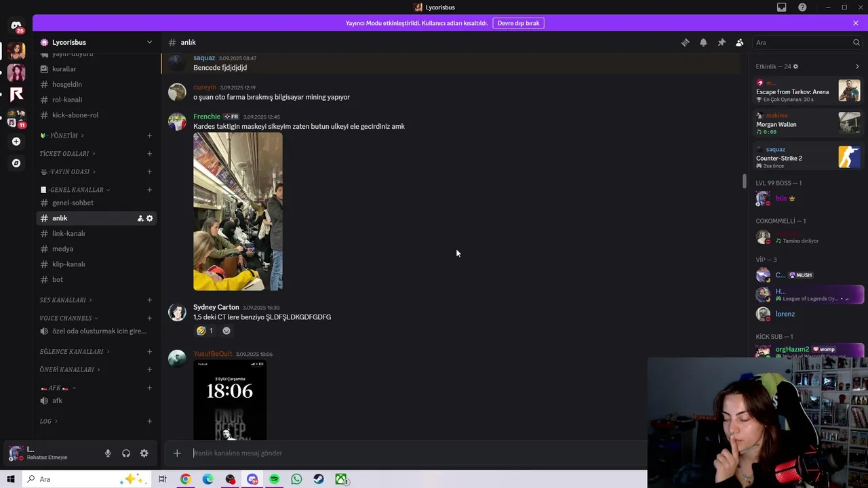
Task: Open user settings gear icon
Action: [x=144, y=453]
